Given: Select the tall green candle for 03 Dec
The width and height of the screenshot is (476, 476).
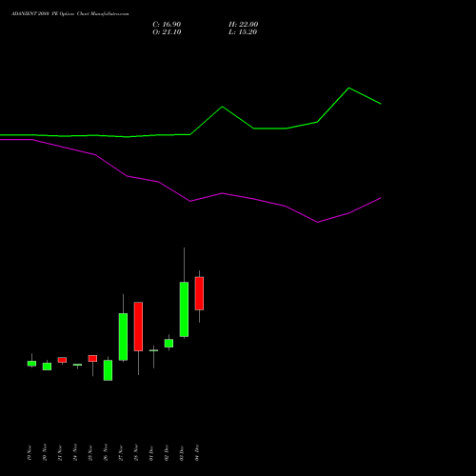Looking at the screenshot, I should pyautogui.click(x=184, y=309).
